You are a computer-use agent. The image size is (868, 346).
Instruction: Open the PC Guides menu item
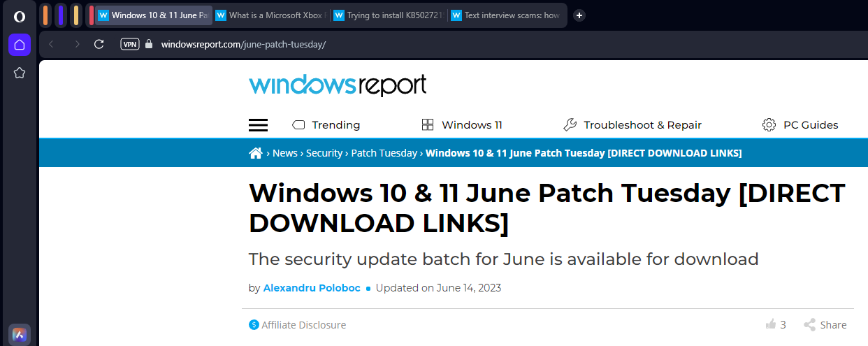click(800, 125)
